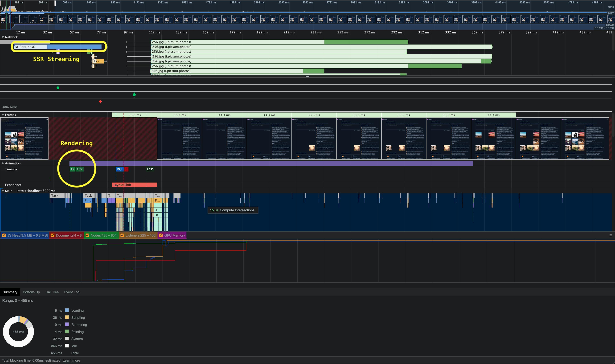
Task: Click the NET overview label
Action: point(611,13)
